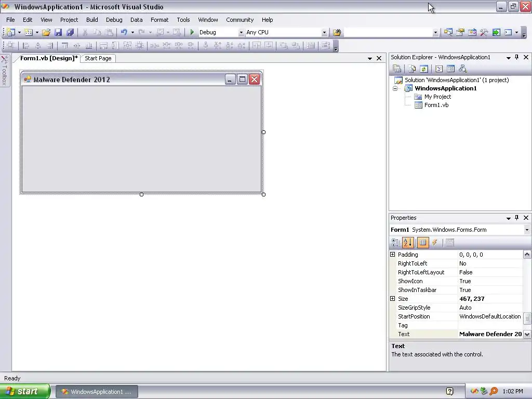
Task: Click the Visual Studio icon in the system tray
Action: [474, 391]
